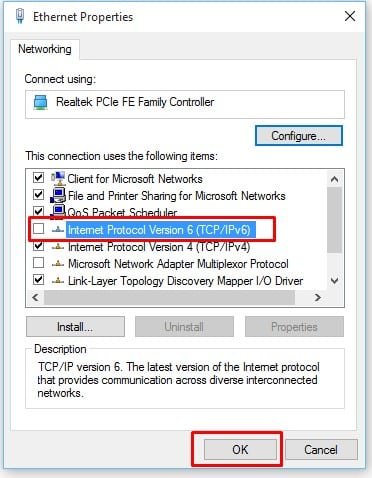Click the list's scroll down arrow
This screenshot has height=478, width=372.
tap(334, 281)
